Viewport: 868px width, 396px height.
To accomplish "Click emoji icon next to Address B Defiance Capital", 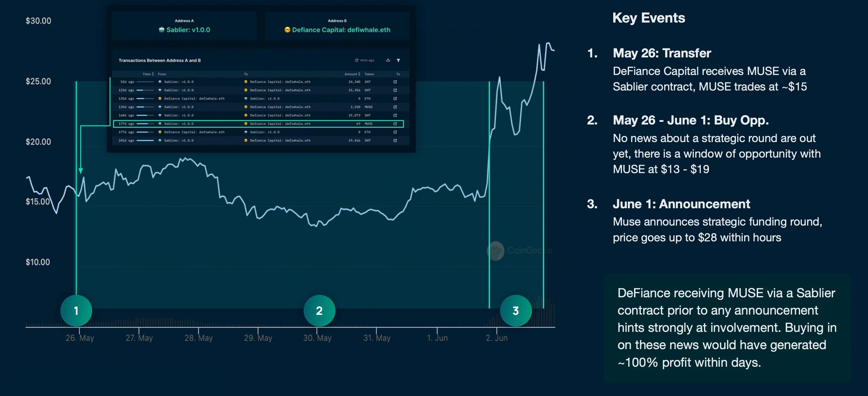I will pyautogui.click(x=287, y=30).
